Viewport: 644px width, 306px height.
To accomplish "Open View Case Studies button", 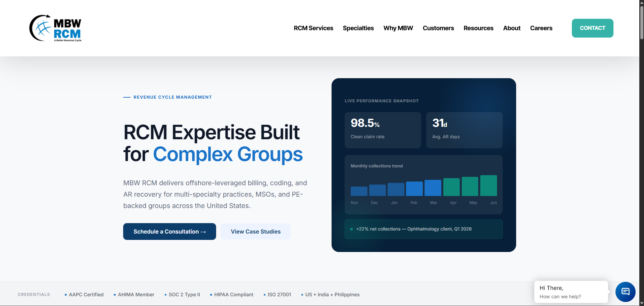I will pos(256,232).
